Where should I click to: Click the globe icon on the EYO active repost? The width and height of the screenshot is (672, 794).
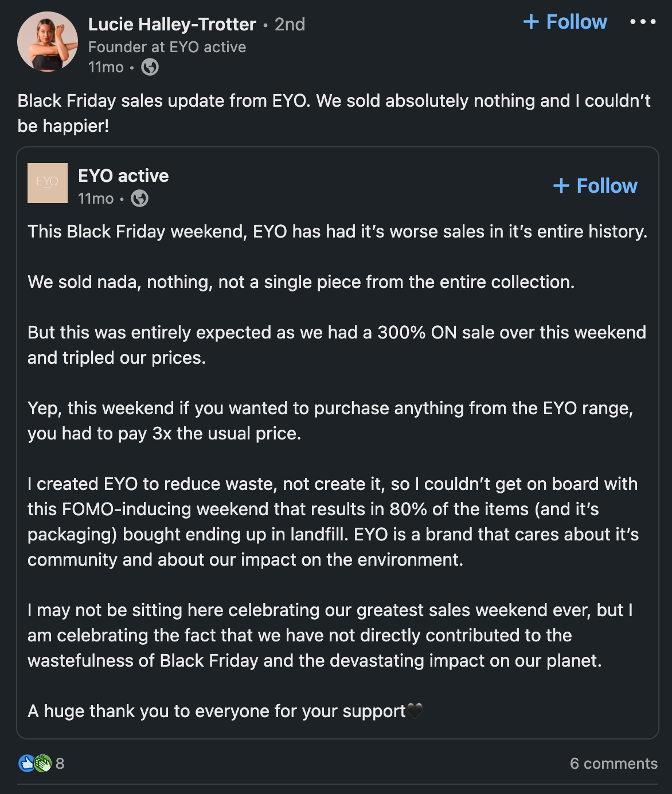coord(140,199)
